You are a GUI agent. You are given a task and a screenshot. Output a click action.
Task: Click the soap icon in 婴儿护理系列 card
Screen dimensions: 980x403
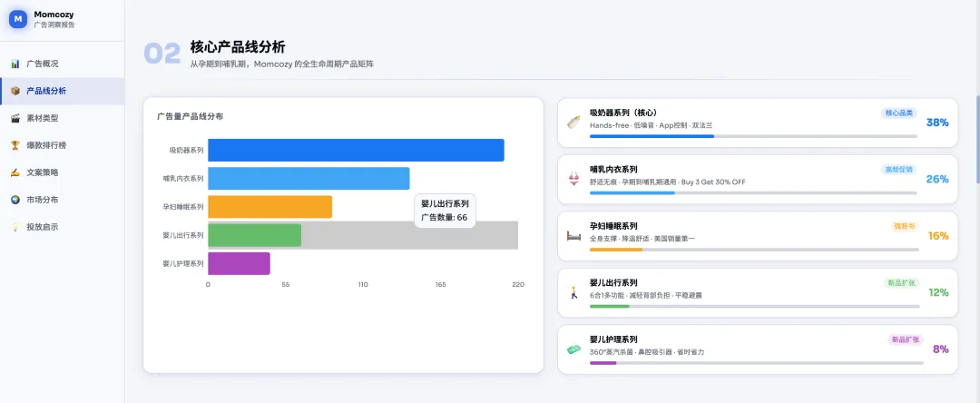(x=573, y=349)
